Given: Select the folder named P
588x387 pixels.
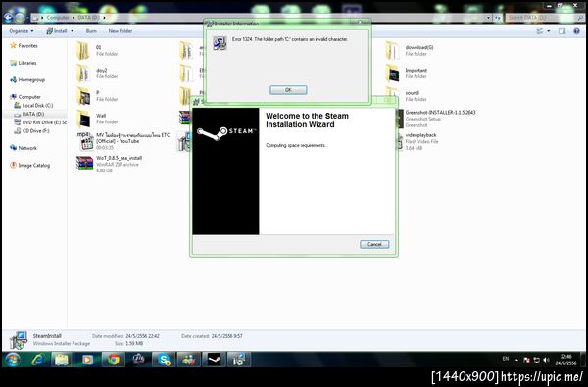Looking at the screenshot, I should (x=97, y=96).
